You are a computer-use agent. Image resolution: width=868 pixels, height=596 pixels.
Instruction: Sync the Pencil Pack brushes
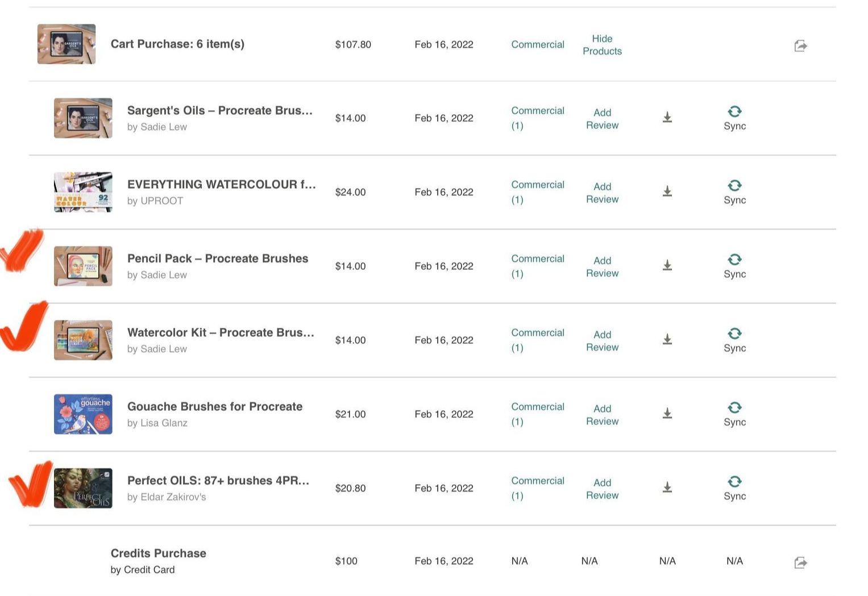pos(734,265)
